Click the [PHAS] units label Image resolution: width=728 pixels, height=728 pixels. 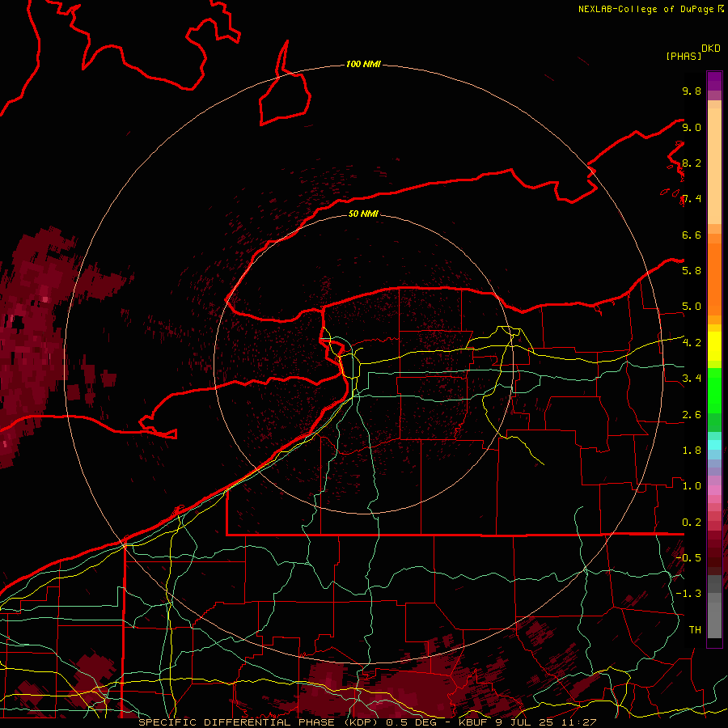[684, 56]
